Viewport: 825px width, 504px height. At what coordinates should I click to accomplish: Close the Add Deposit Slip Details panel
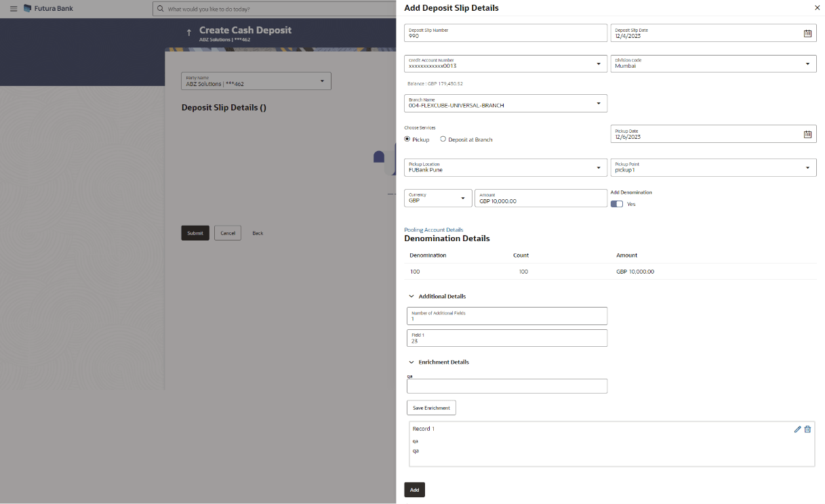tap(817, 7)
